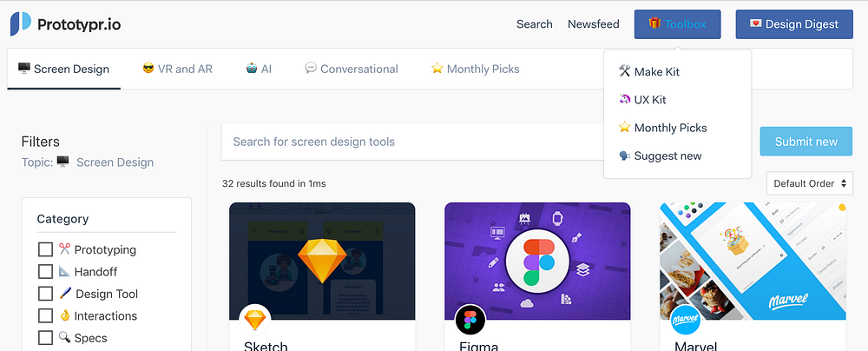Open the Sketch card thumbnail
This screenshot has height=351, width=868.
(x=322, y=262)
